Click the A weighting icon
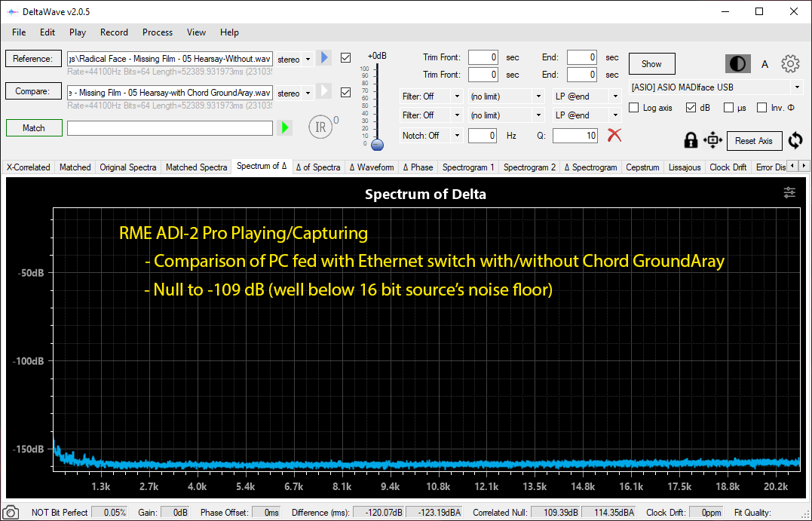The width and height of the screenshot is (812, 521). click(765, 64)
